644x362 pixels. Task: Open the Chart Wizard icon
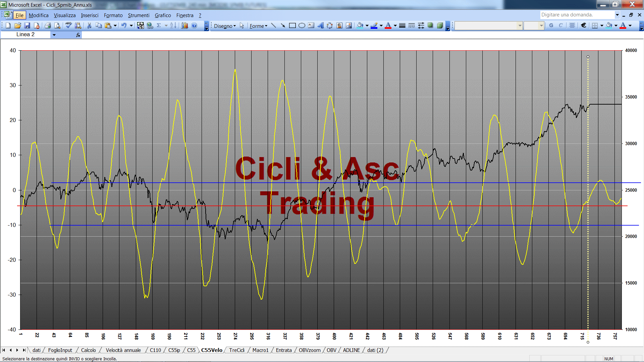(x=184, y=25)
